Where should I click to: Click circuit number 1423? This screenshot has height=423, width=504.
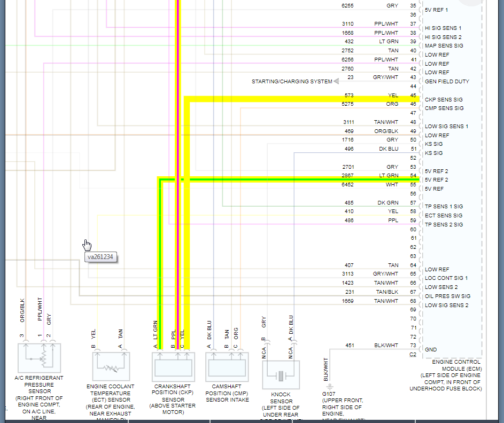click(347, 283)
